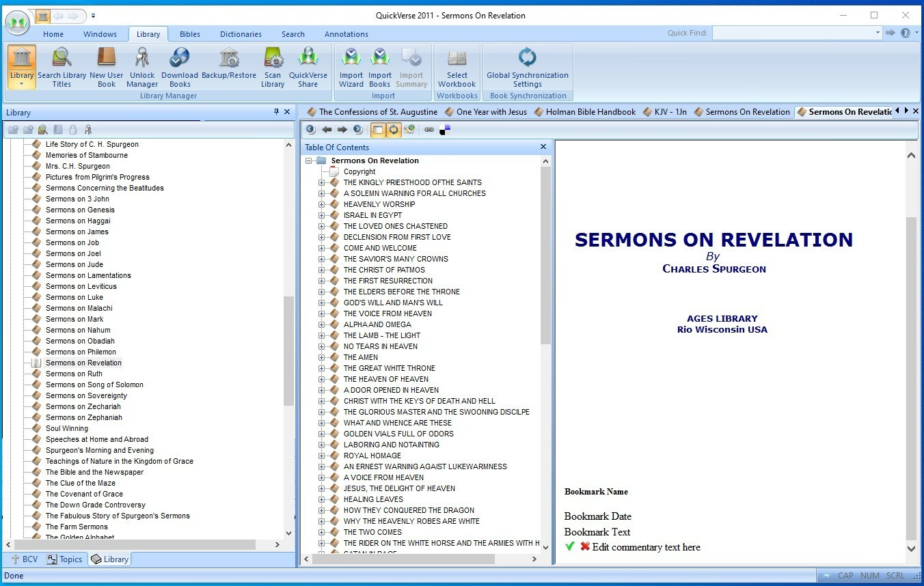Click the black-and-blue squares icon in book toolbar
The image size is (924, 586).
[x=445, y=129]
